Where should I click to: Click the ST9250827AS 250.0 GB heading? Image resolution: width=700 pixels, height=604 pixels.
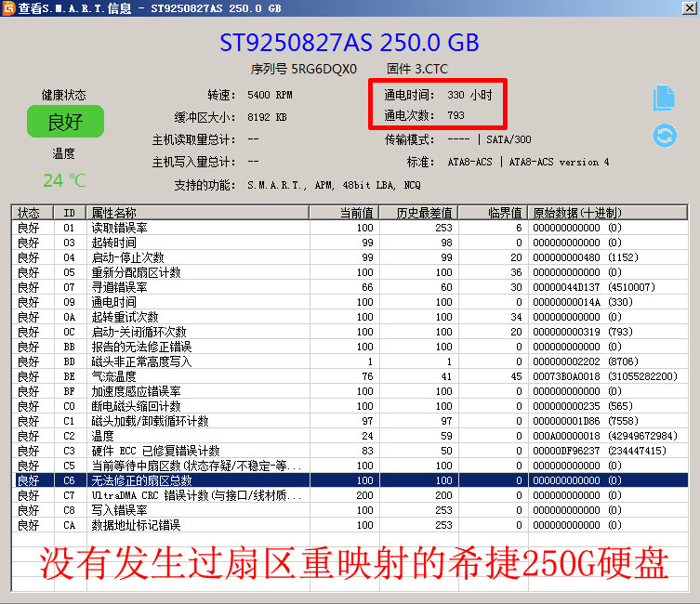(350, 43)
